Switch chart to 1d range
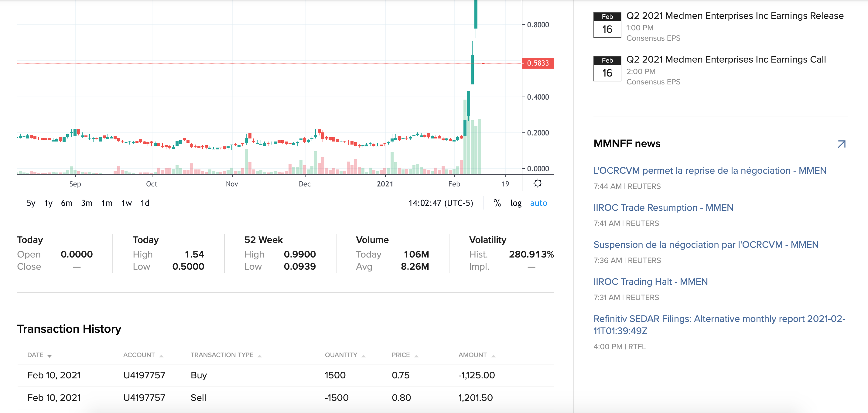The image size is (868, 413). click(x=145, y=203)
